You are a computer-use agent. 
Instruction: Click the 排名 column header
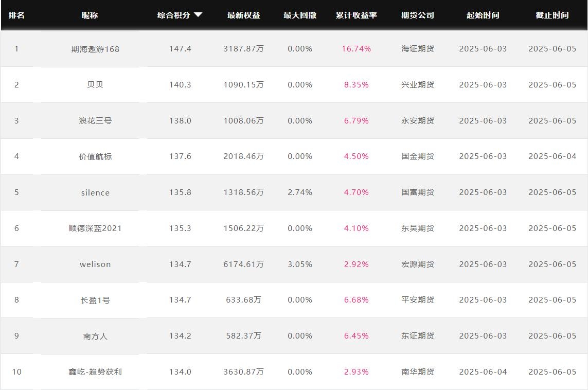click(x=16, y=15)
